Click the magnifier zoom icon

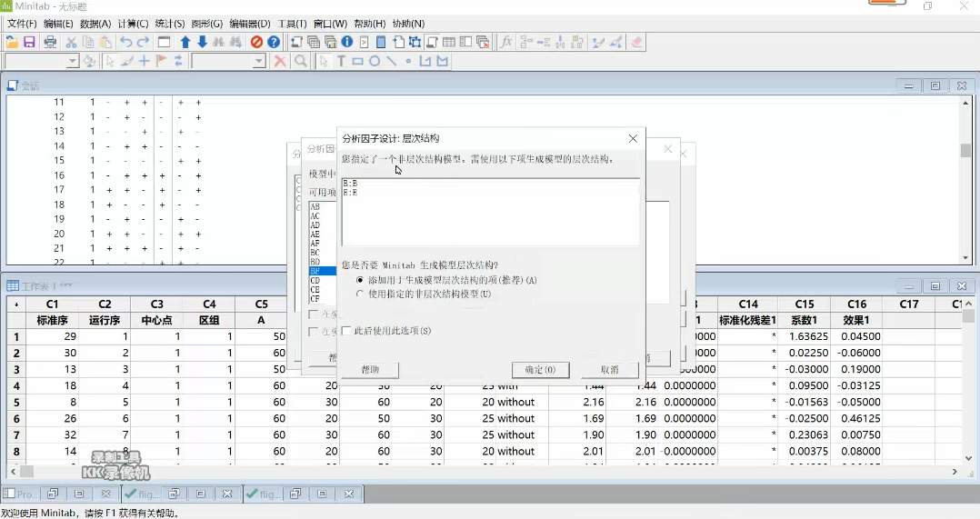(x=301, y=61)
